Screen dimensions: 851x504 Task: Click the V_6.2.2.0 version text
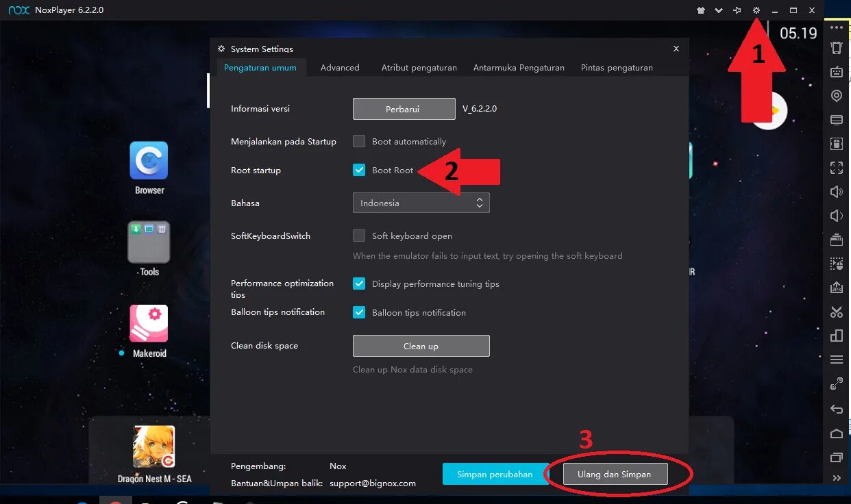[480, 109]
